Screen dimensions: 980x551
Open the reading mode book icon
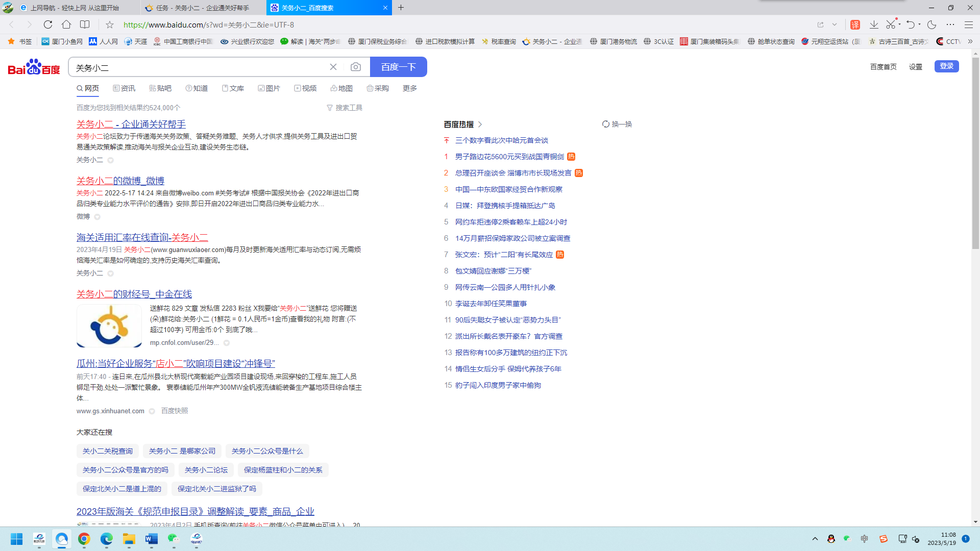[x=85, y=24]
